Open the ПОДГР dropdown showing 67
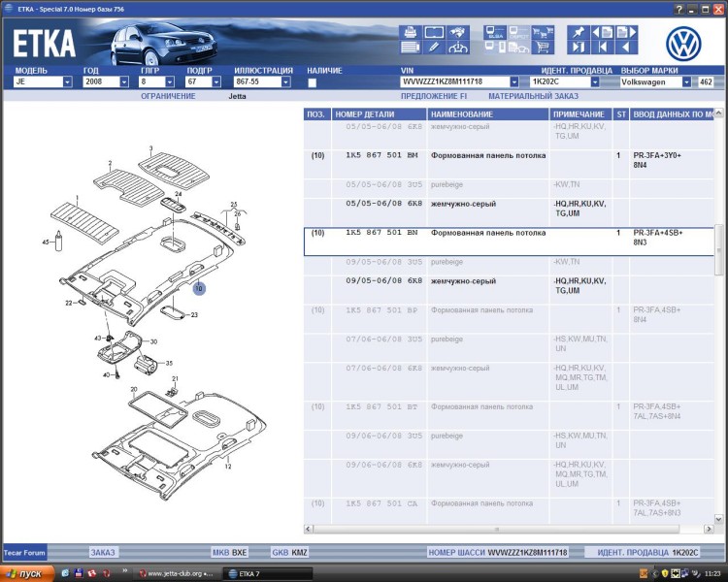This screenshot has width=728, height=582. coord(215,82)
